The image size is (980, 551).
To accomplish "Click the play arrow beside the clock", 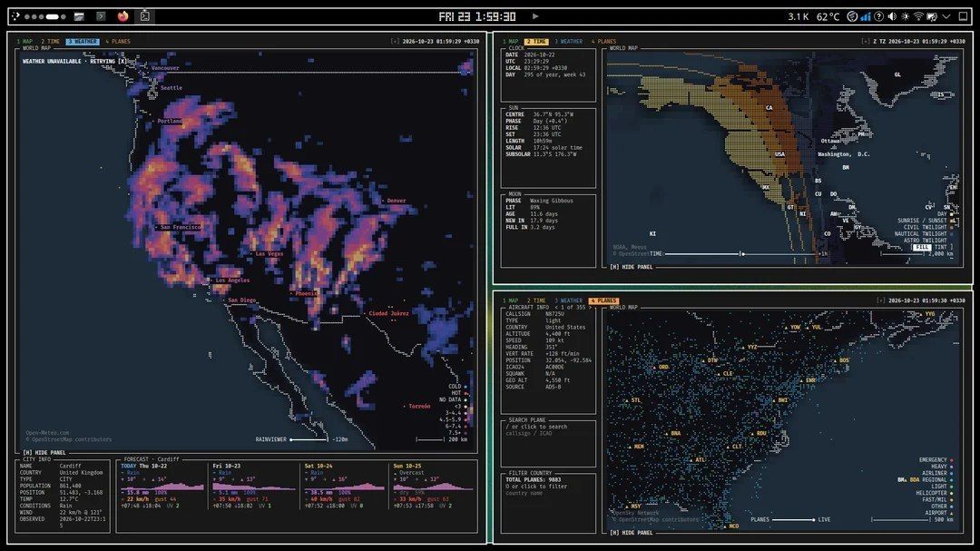I will point(535,16).
